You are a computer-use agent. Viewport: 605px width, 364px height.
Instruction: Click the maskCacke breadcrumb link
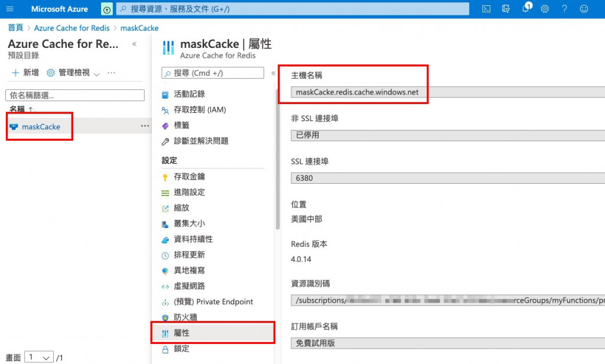(x=139, y=28)
